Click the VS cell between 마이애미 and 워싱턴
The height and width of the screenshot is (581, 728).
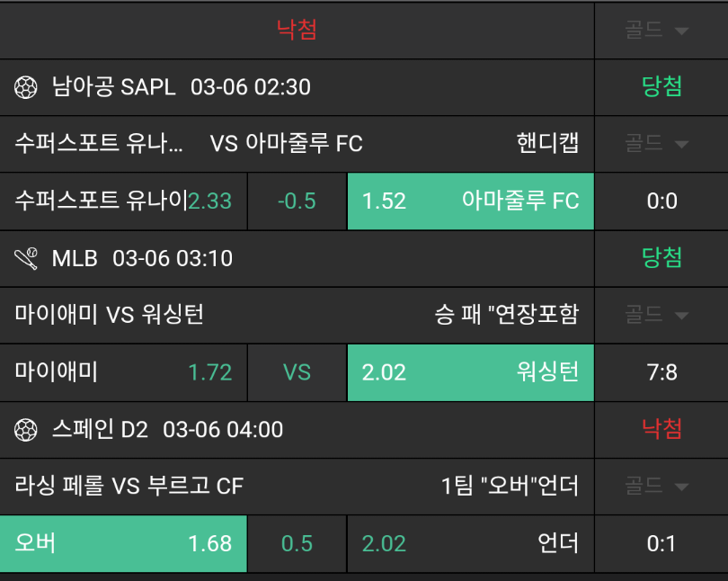(x=297, y=372)
